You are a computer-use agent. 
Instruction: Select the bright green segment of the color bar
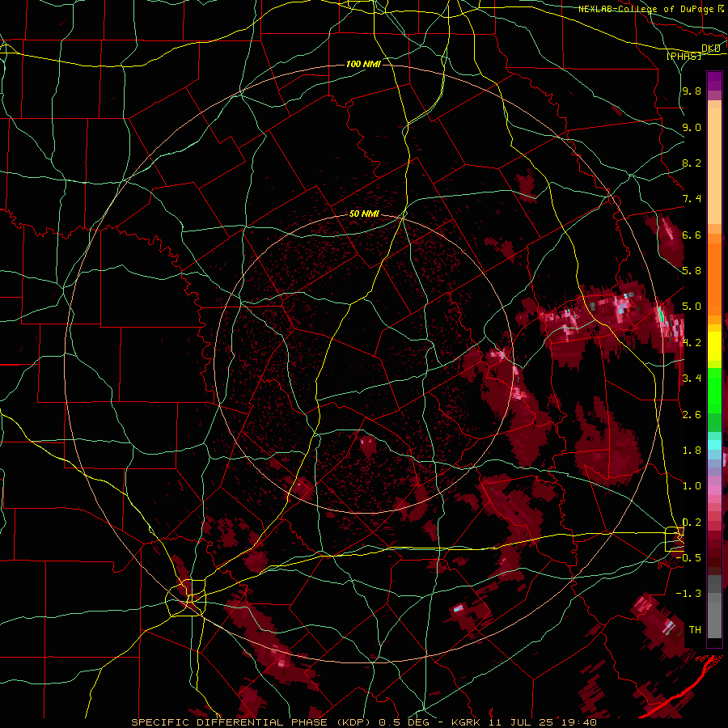pyautogui.click(x=714, y=390)
